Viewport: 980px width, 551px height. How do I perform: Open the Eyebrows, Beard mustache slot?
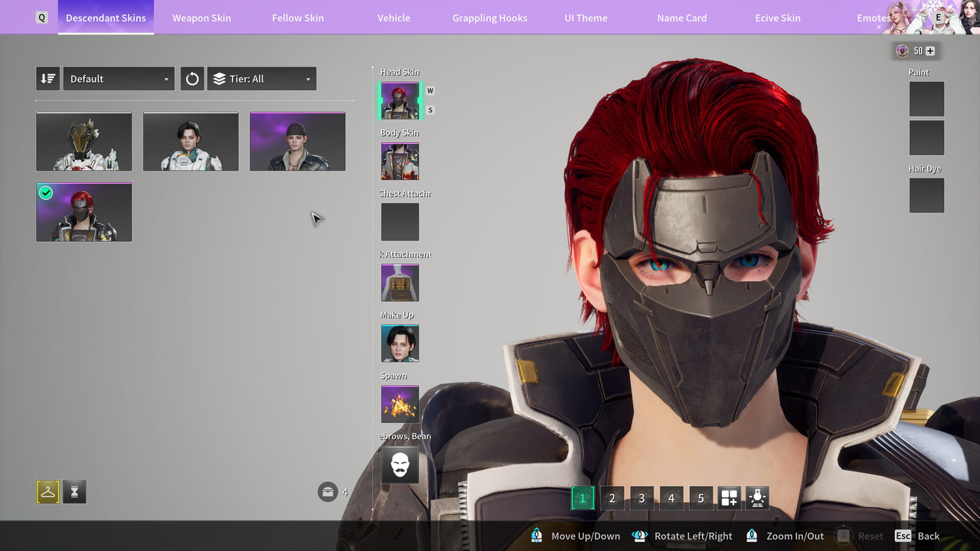400,465
